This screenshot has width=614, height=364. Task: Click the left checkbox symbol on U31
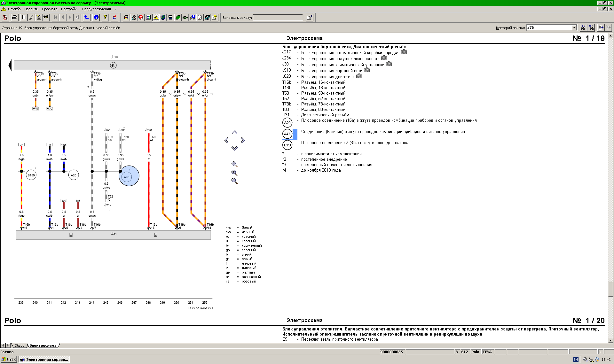(71, 235)
